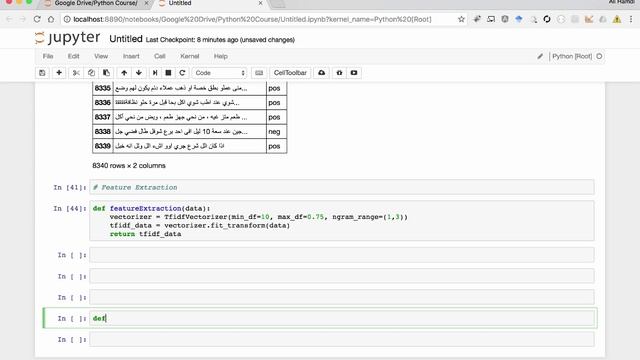
Task: Open the Help menu
Action: [220, 56]
